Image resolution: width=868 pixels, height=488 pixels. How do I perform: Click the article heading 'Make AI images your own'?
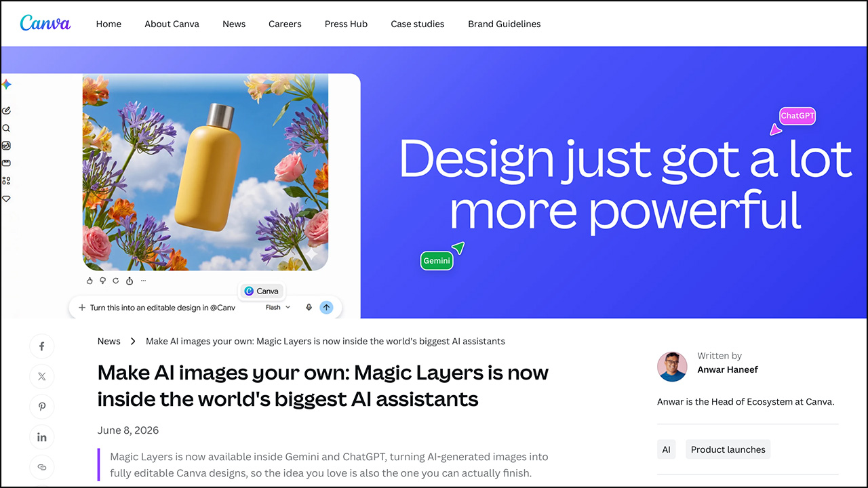[323, 386]
